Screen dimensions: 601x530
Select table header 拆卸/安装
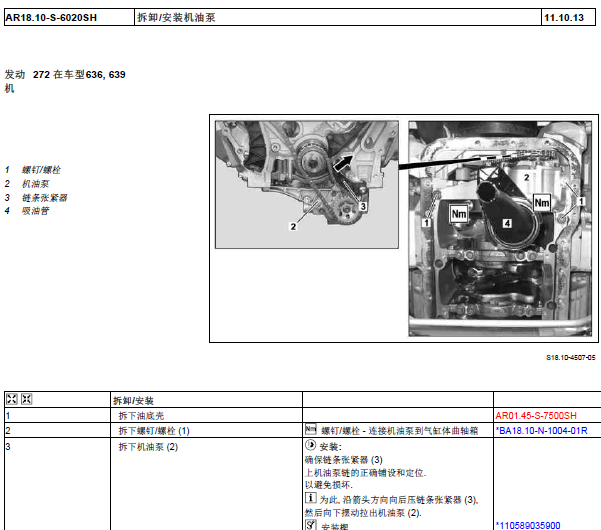click(x=133, y=401)
